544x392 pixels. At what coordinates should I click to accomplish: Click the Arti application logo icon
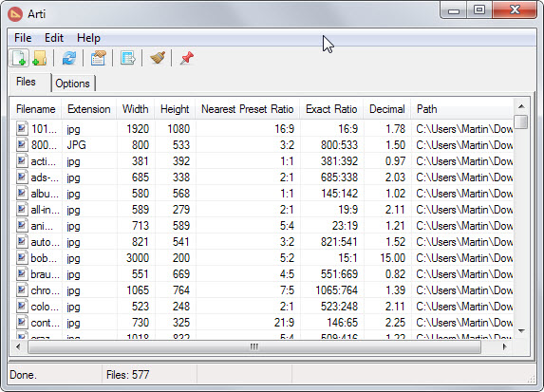point(15,14)
